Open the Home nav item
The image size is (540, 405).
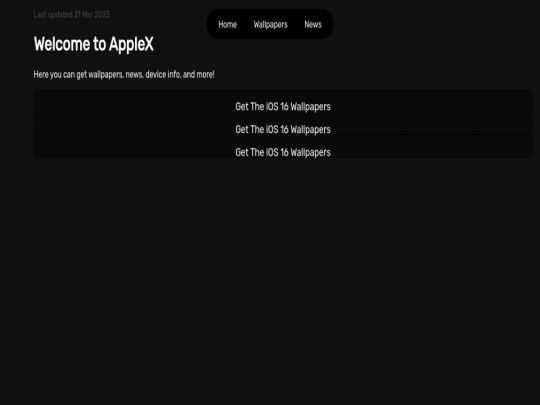click(x=228, y=24)
